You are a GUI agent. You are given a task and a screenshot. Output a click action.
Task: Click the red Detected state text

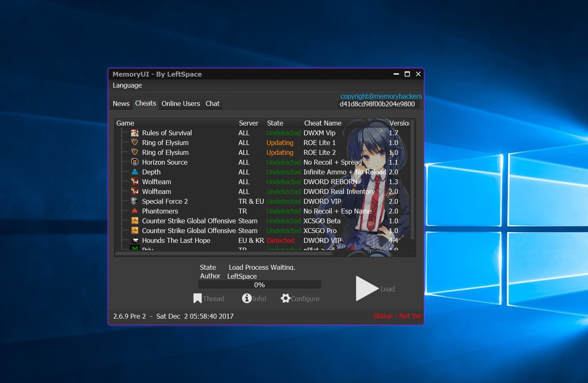point(280,240)
